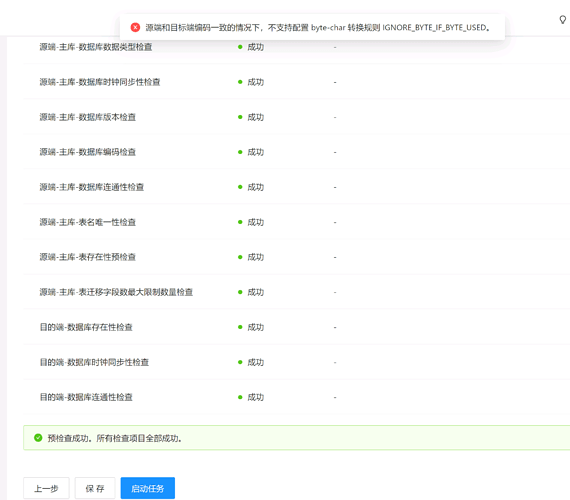Select the 源端-主库-数据库时钟同步性检查 row
Viewport: 570px width, 500px height.
296,82
